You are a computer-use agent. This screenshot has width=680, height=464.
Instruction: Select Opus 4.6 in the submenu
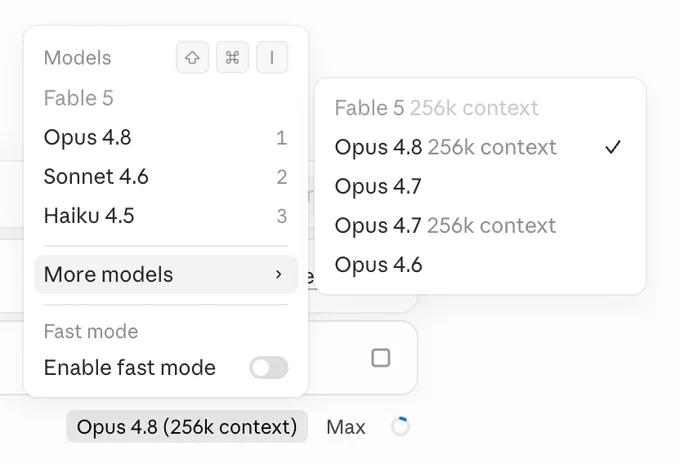click(480, 265)
